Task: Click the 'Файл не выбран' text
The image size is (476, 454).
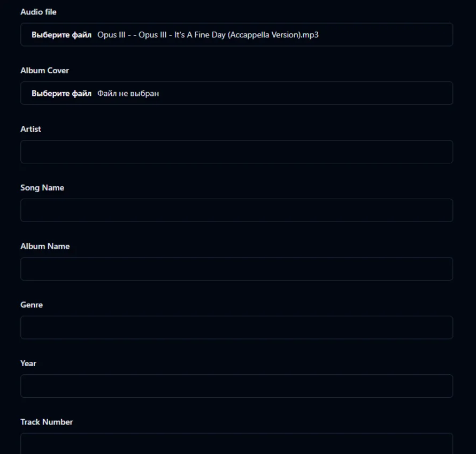Action: [128, 94]
